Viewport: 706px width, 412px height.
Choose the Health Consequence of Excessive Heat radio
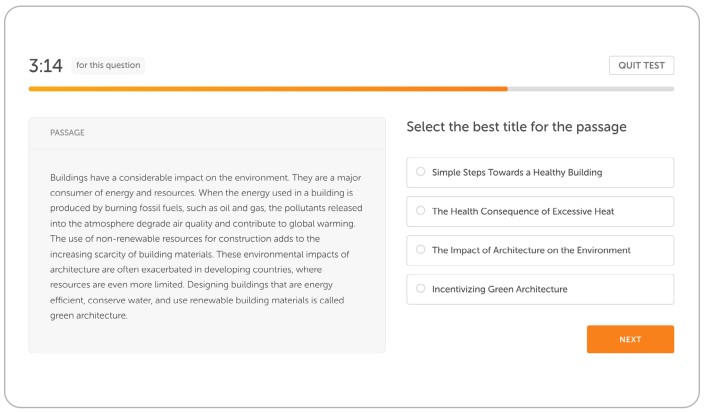tap(421, 211)
